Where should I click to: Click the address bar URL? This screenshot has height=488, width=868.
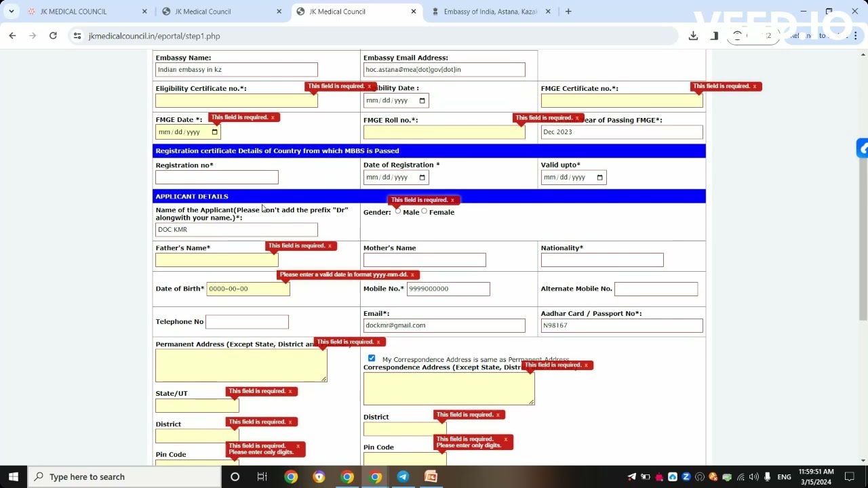pyautogui.click(x=155, y=36)
